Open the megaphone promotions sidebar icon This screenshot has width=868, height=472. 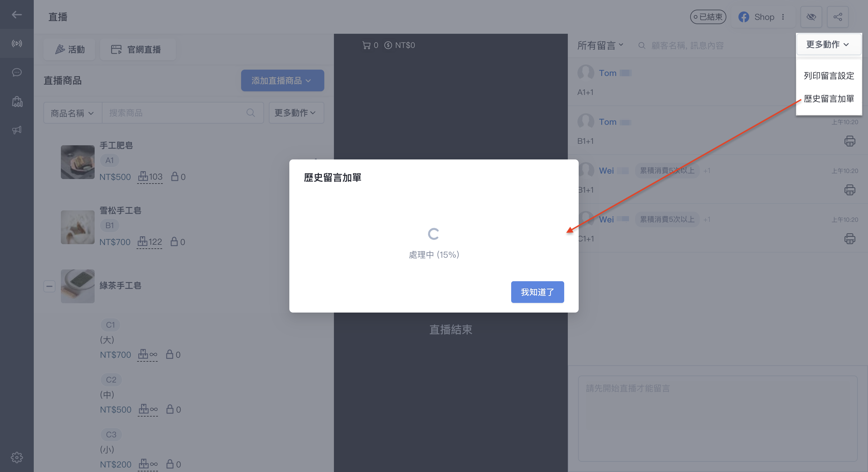point(17,130)
